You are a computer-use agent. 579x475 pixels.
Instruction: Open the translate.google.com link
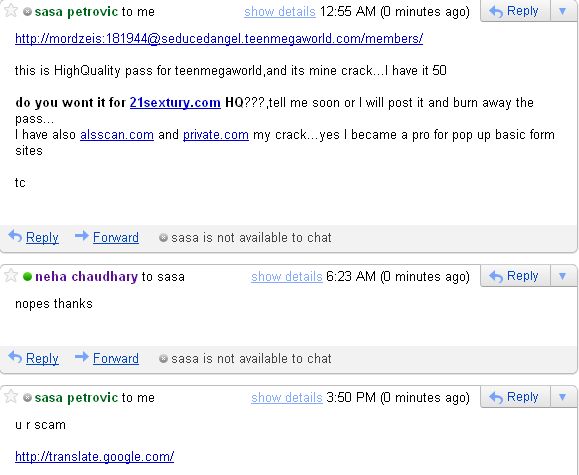(95, 457)
